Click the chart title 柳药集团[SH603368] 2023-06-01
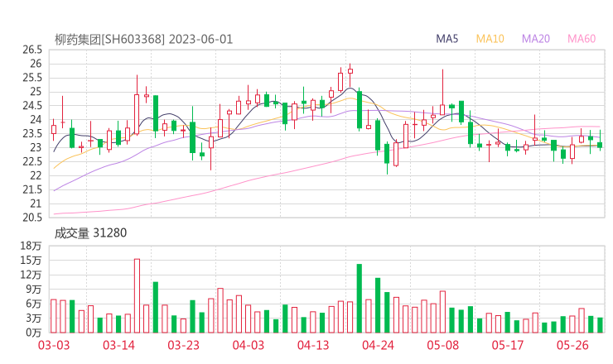Screen dimensions: 613x364 [x=143, y=40]
